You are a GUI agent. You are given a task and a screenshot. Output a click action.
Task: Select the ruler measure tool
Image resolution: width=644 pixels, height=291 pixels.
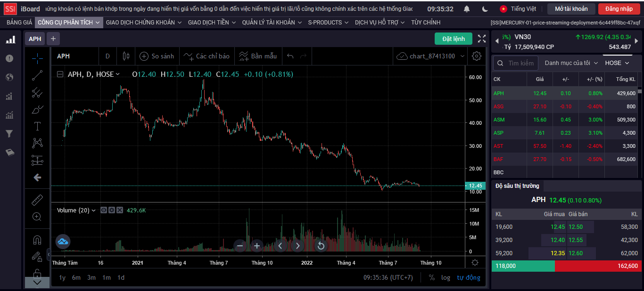37,200
